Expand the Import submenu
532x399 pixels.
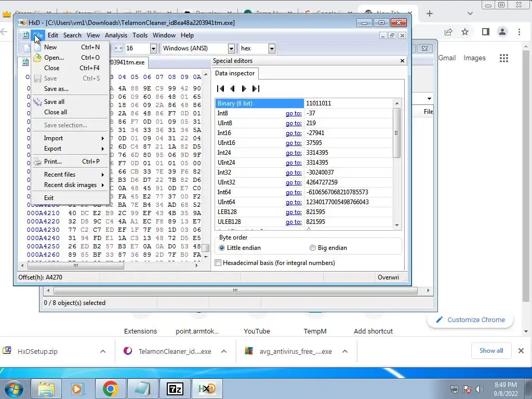(x=70, y=138)
